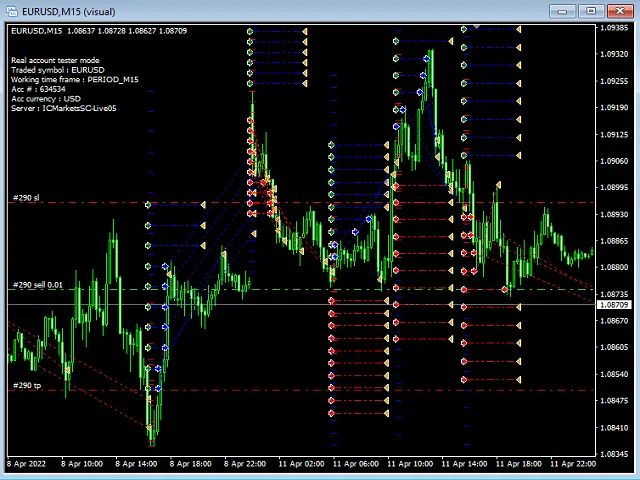
Task: Click the Acc # : 634534 text line
Action: click(38, 89)
